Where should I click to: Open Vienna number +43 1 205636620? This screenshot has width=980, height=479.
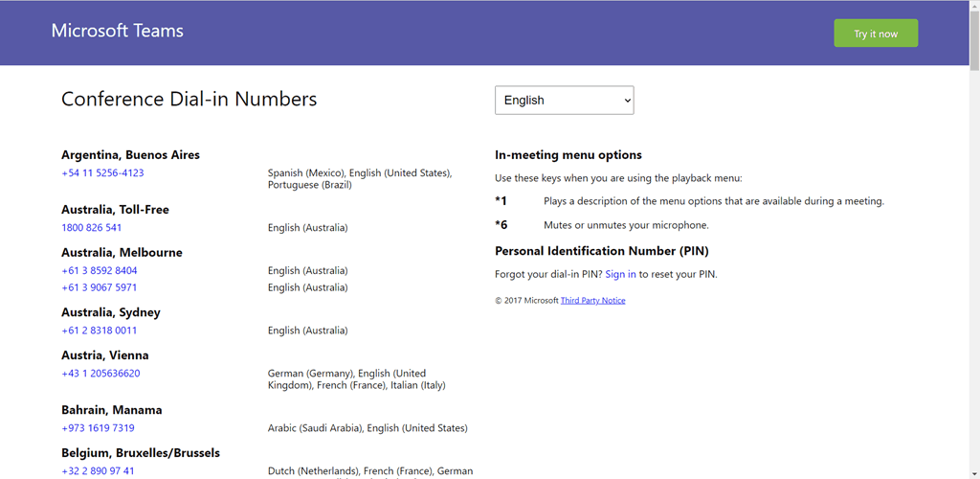[100, 374]
